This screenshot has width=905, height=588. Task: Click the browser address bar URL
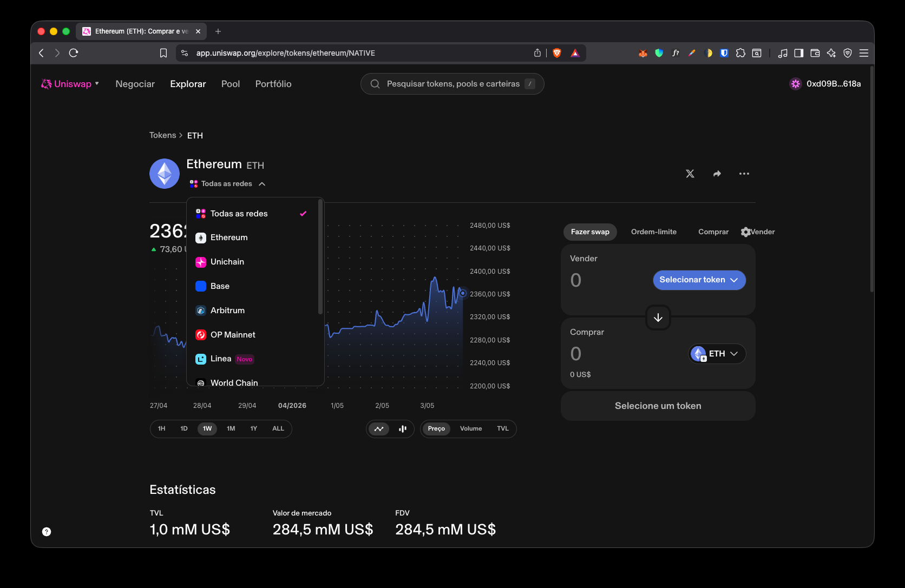click(x=286, y=53)
